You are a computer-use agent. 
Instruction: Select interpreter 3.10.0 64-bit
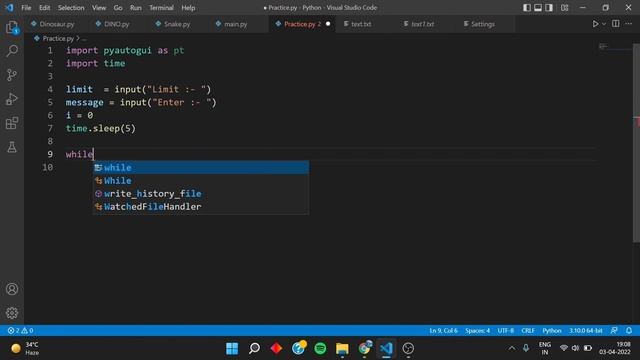586,331
